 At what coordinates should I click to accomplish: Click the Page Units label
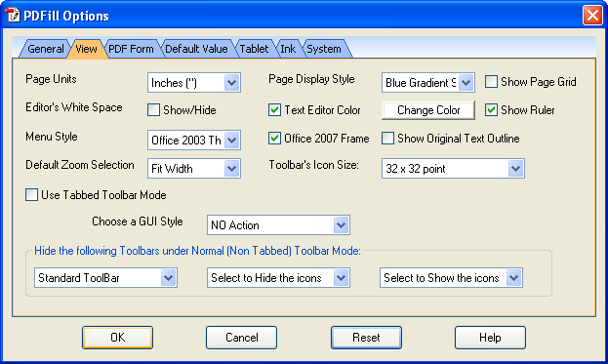coord(51,79)
